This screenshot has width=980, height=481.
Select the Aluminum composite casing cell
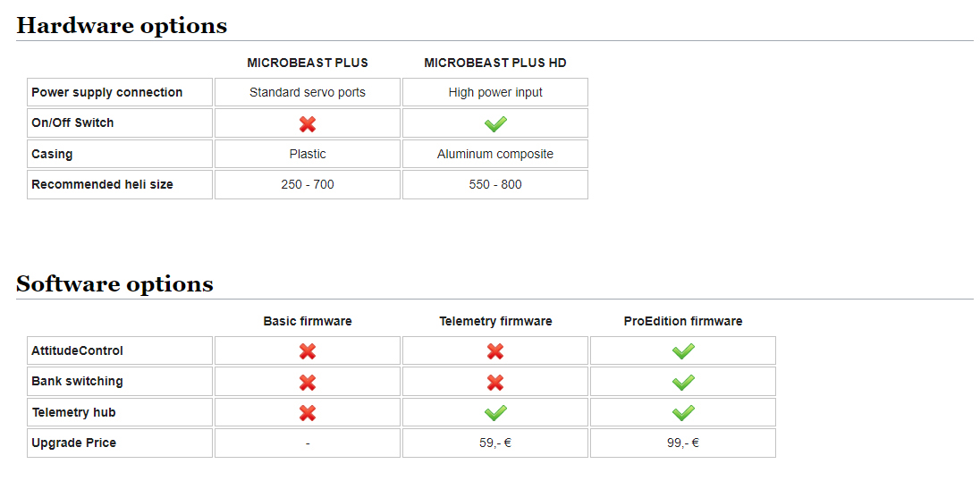(495, 154)
